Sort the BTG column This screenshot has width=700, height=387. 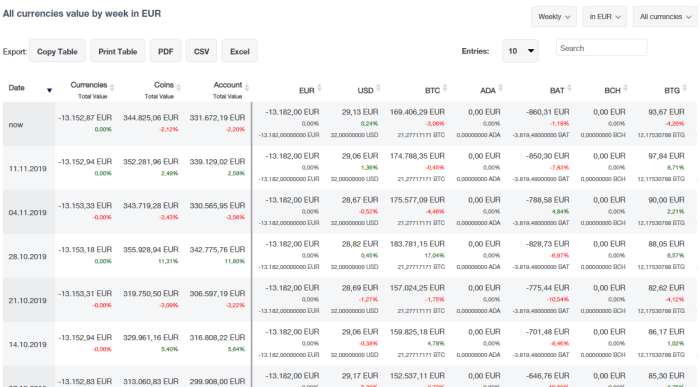(685, 88)
